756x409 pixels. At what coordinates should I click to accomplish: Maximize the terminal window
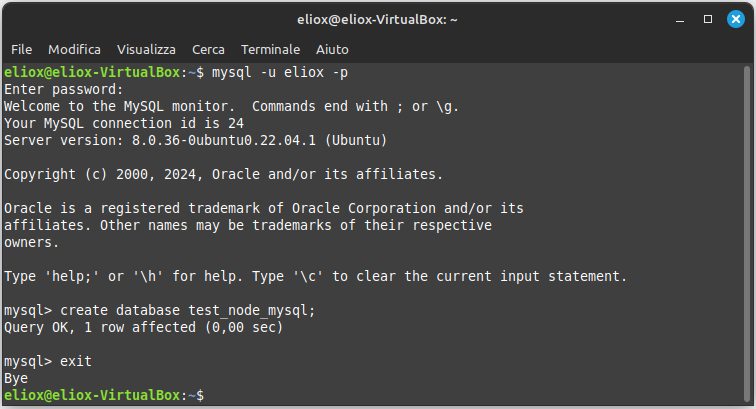[x=708, y=18]
